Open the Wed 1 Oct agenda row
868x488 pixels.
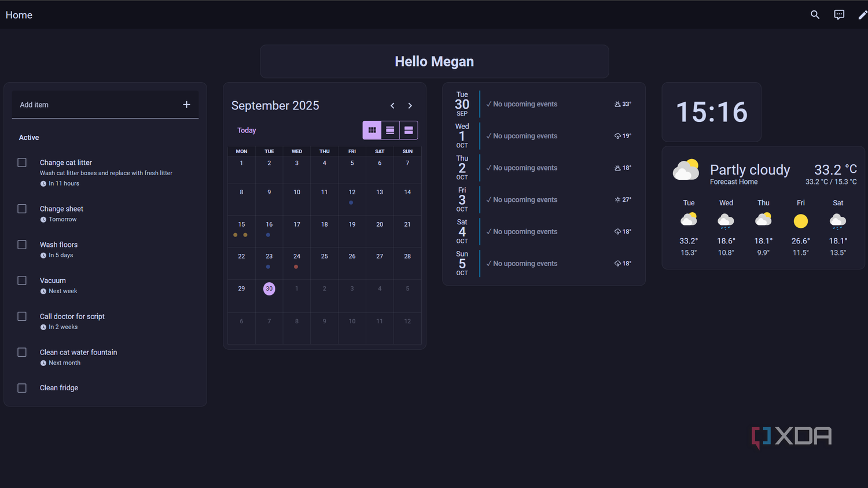[x=544, y=136]
